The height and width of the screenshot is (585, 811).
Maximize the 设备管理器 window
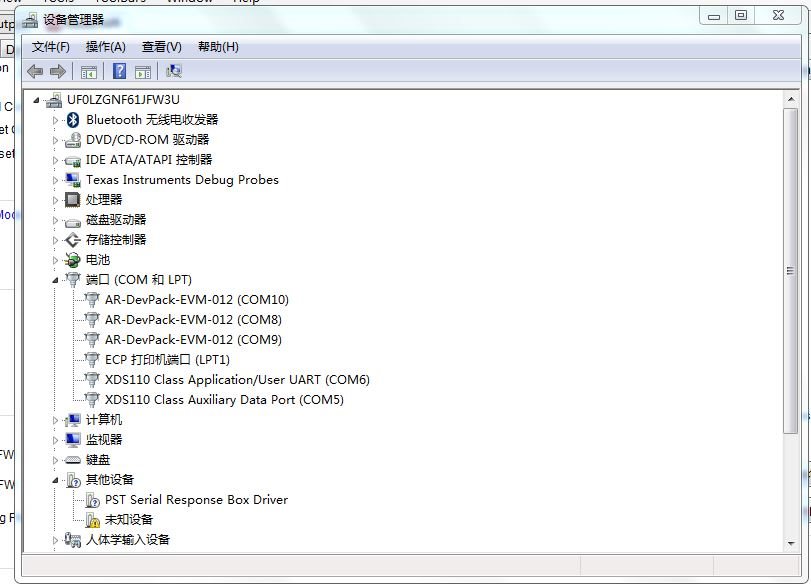click(x=741, y=16)
